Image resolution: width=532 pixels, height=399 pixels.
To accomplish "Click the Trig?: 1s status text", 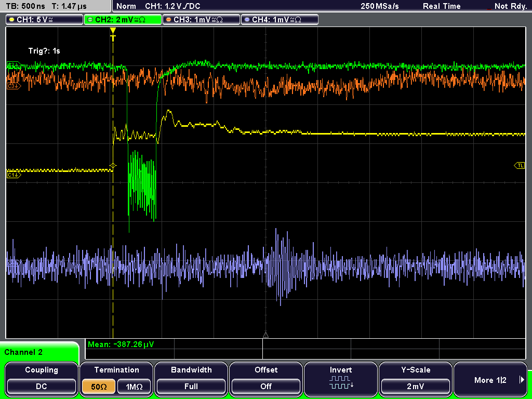I will pos(44,51).
